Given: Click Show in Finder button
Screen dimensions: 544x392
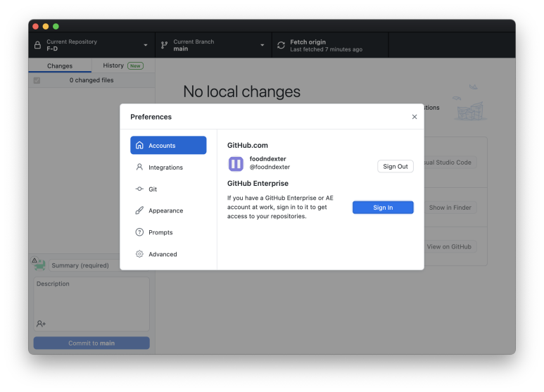Looking at the screenshot, I should pos(450,208).
